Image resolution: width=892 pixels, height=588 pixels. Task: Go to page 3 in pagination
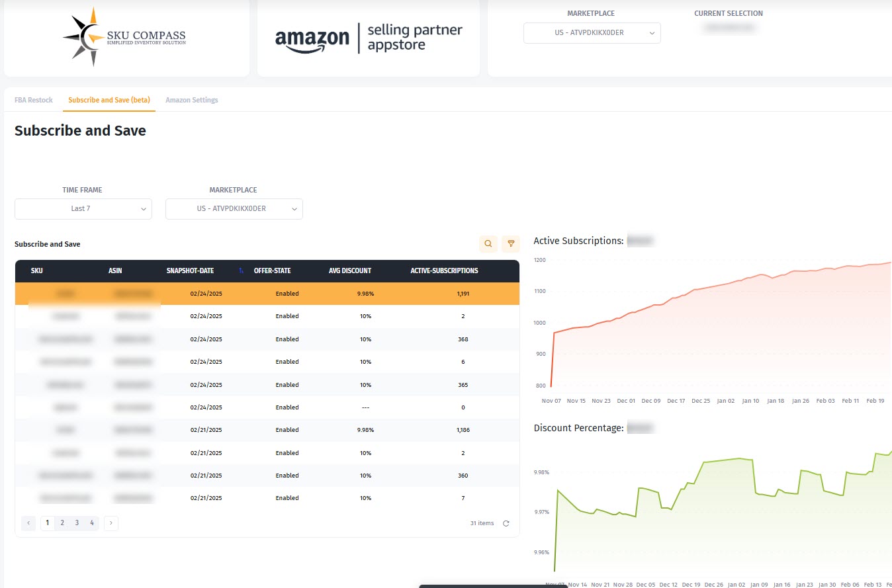point(77,523)
